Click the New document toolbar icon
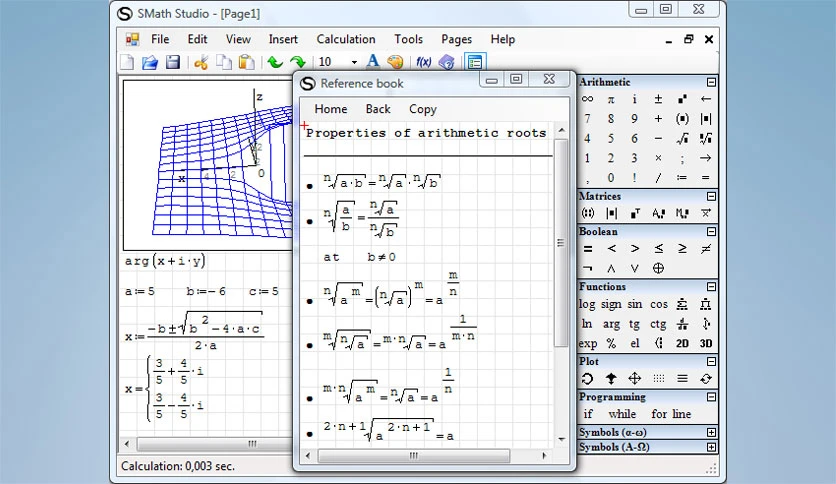Image resolution: width=836 pixels, height=484 pixels. click(x=127, y=62)
